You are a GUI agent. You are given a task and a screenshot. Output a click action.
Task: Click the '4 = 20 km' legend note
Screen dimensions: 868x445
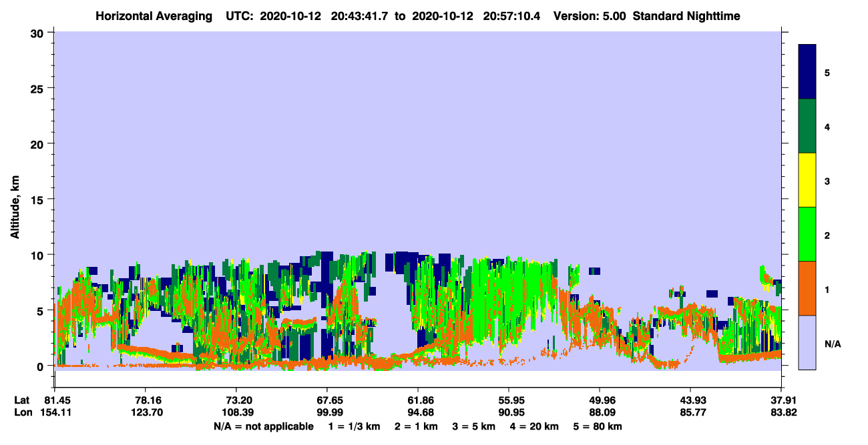tap(534, 426)
